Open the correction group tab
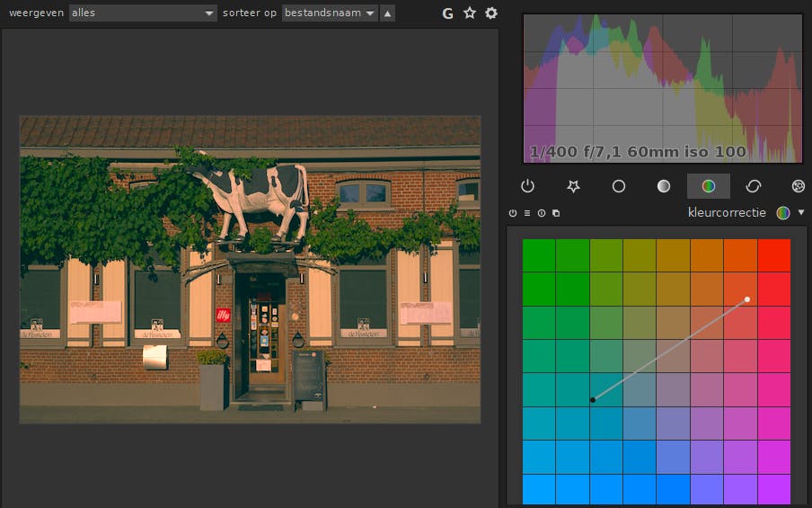812x508 pixels. (754, 186)
